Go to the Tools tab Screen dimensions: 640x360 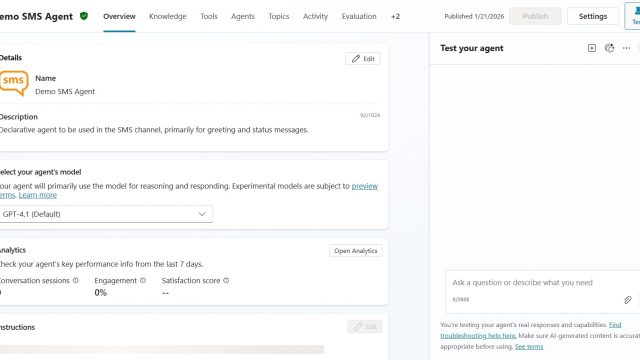point(209,16)
